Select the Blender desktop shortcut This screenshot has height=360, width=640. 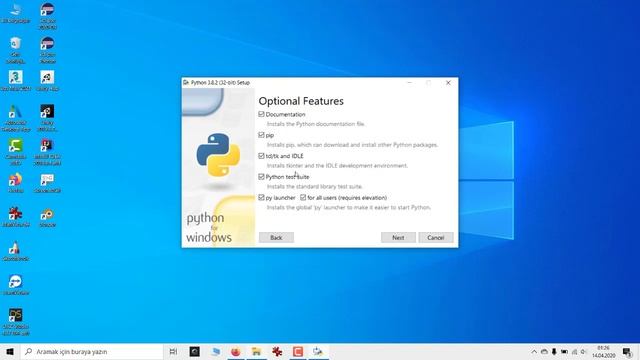[x=47, y=217]
